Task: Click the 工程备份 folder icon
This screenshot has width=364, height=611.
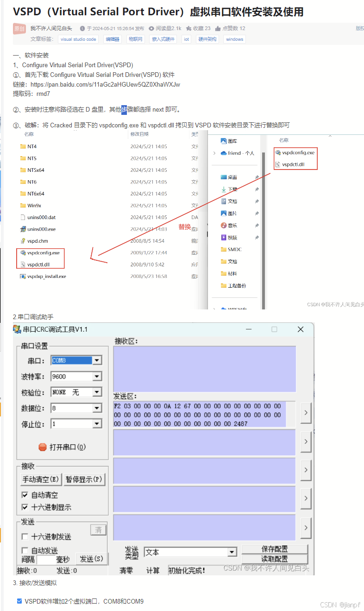Action: click(224, 285)
